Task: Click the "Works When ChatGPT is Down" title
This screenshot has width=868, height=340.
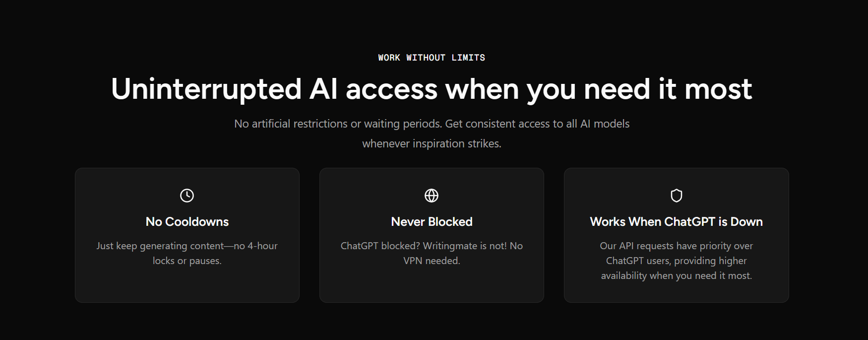Action: click(x=676, y=222)
